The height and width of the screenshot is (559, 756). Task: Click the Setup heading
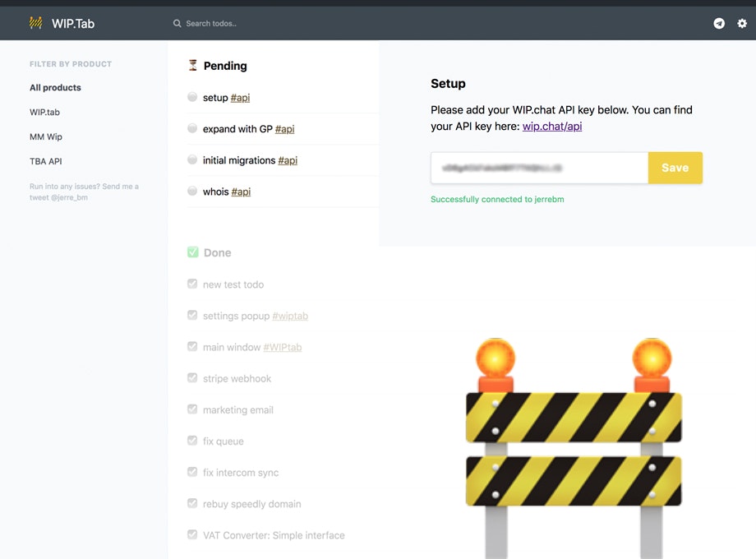point(448,84)
